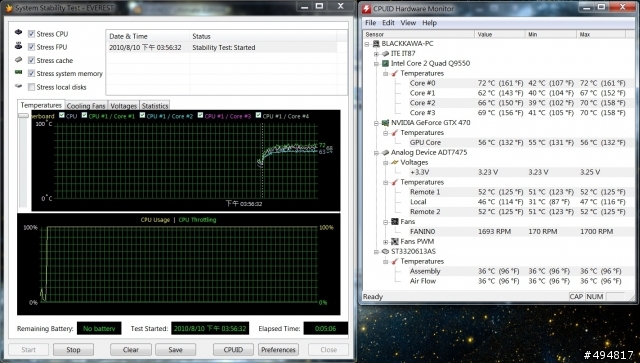
Task: Click the Save button
Action: [176, 350]
